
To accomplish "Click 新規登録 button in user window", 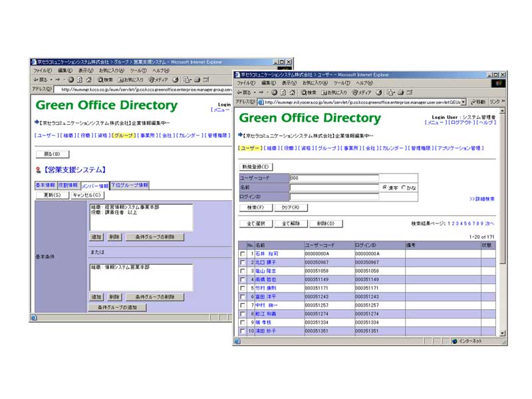I will 256,167.
